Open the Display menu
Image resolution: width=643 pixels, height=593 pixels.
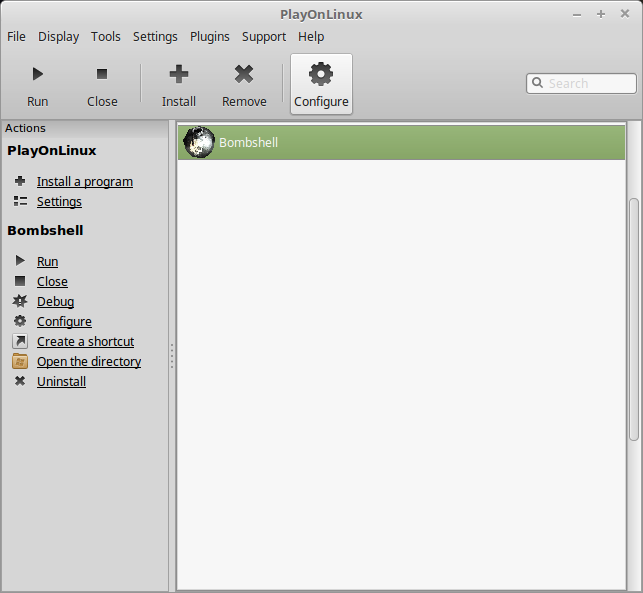coord(59,36)
